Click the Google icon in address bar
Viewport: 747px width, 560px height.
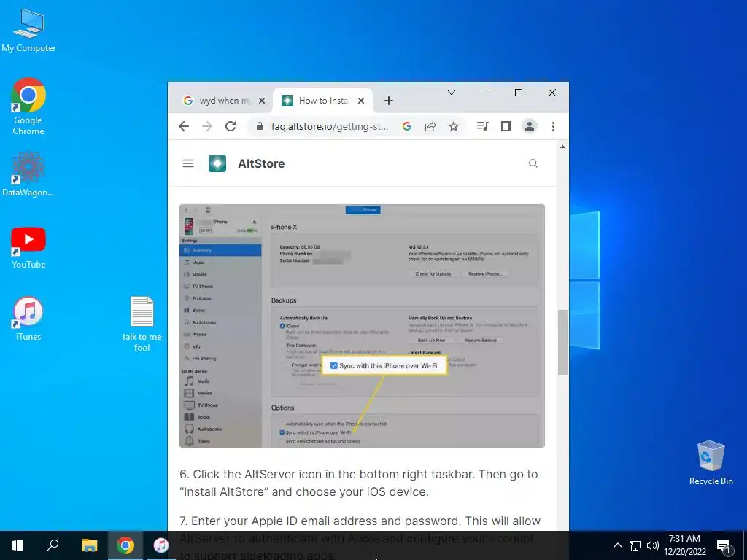pos(407,126)
